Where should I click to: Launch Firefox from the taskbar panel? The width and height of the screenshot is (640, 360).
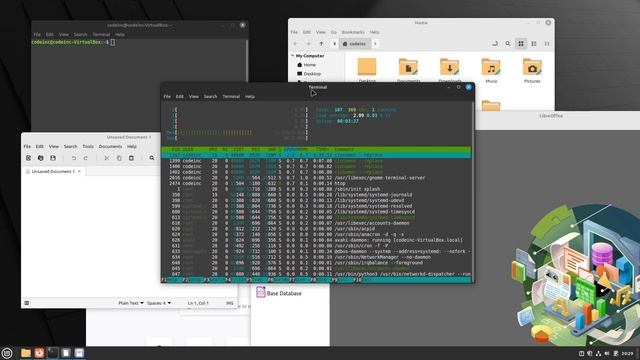[39, 353]
